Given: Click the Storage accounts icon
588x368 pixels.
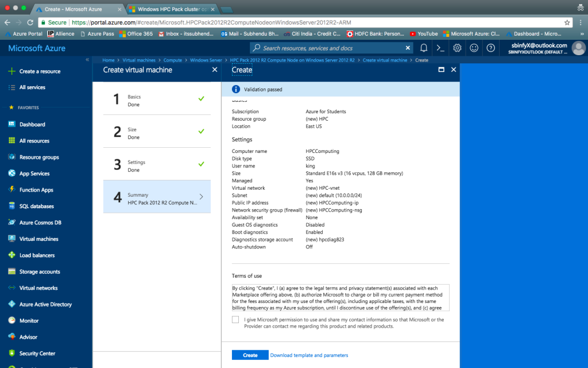Looking at the screenshot, I should click(11, 271).
